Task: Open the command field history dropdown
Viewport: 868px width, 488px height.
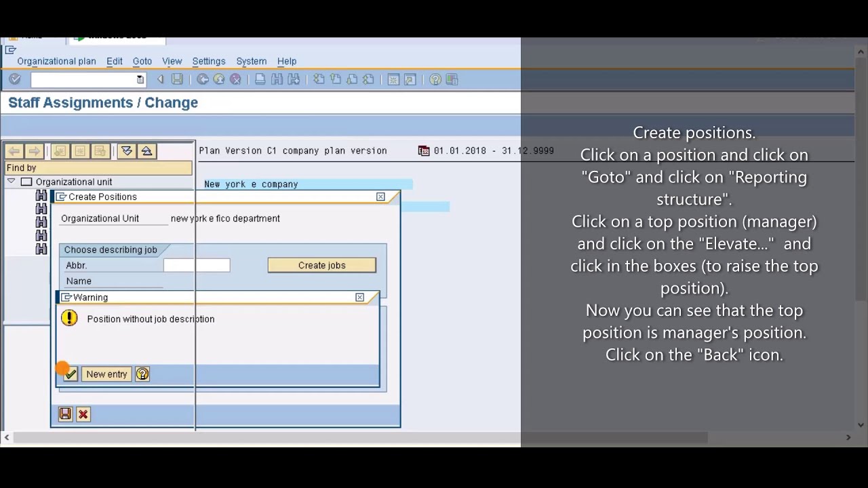Action: [140, 80]
